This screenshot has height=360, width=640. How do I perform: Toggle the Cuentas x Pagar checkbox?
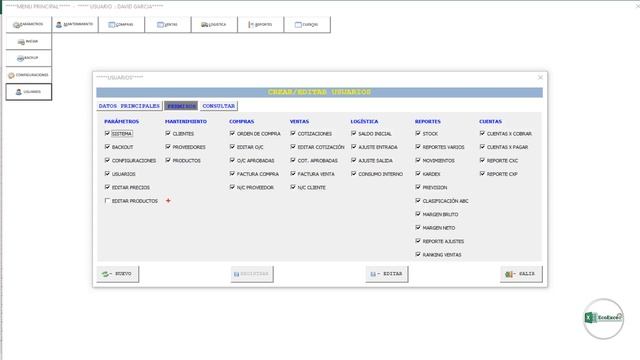(482, 147)
